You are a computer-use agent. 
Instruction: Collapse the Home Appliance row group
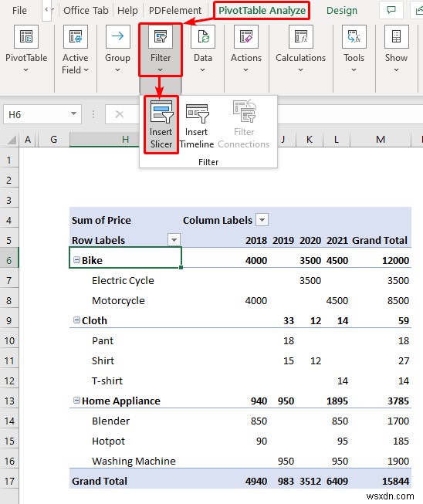point(77,401)
